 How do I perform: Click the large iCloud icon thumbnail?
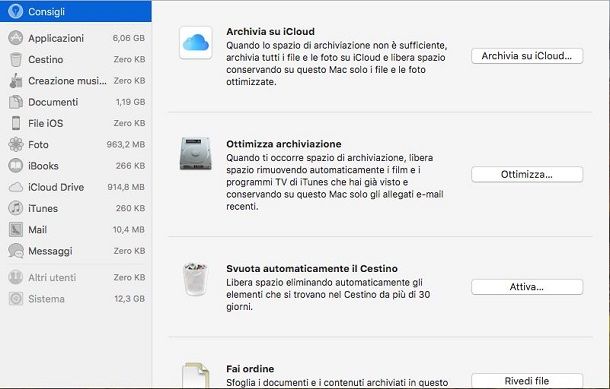pyautogui.click(x=196, y=43)
